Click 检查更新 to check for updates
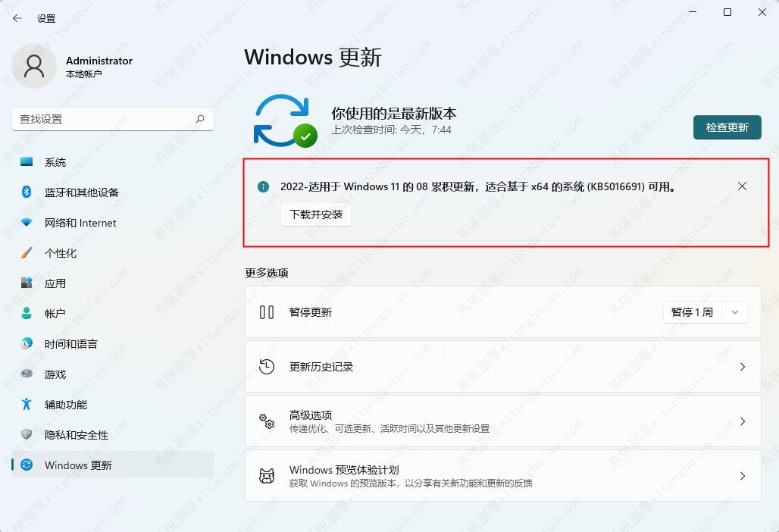Screen dimensions: 779x532 click(727, 127)
